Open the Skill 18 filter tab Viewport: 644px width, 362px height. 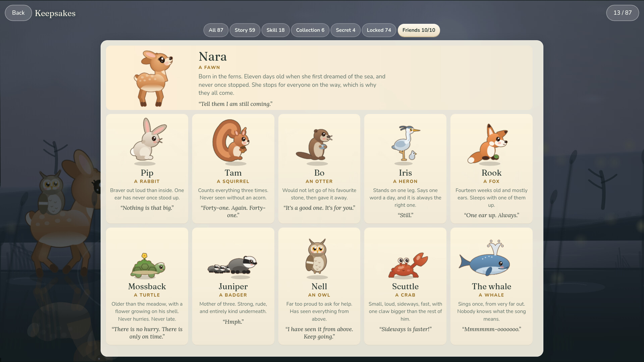click(276, 30)
